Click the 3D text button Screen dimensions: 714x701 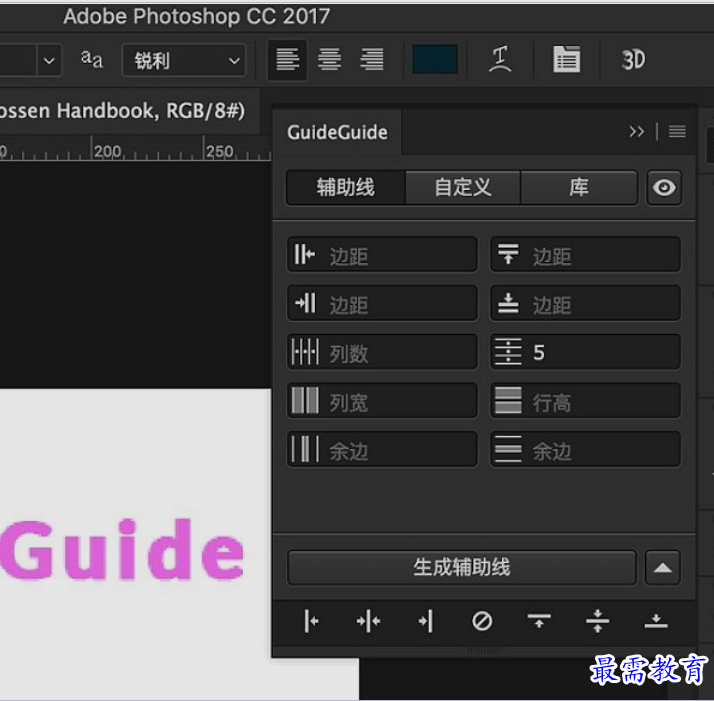(633, 60)
